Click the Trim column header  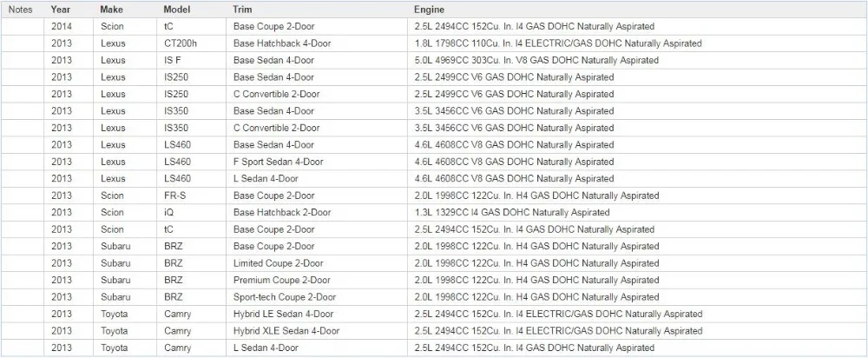coord(242,10)
